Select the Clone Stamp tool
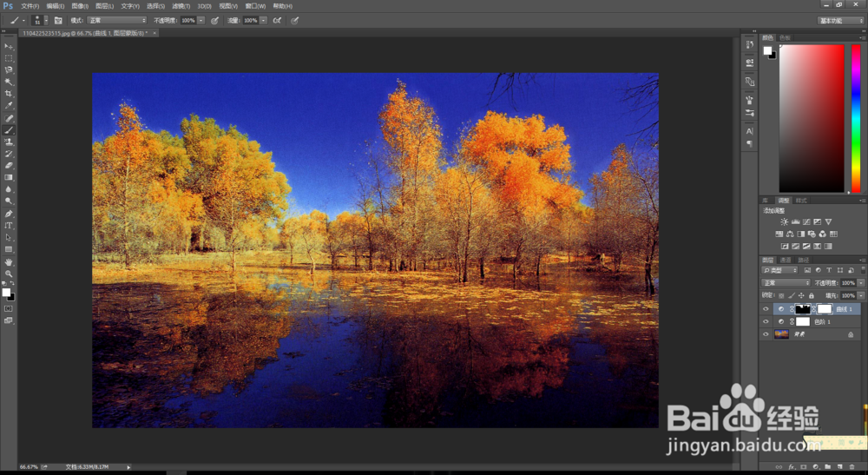868x475 pixels. 9,142
